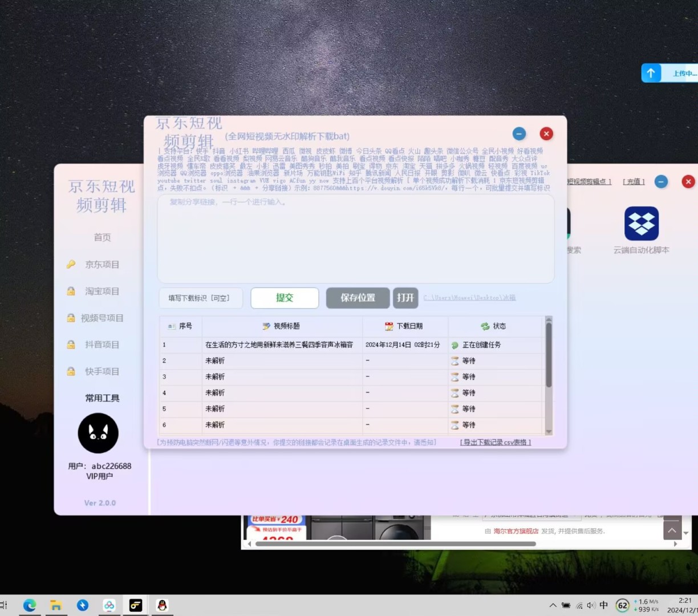Click the Wi-Fi icon in the system tray
The width and height of the screenshot is (698, 616).
point(579,606)
